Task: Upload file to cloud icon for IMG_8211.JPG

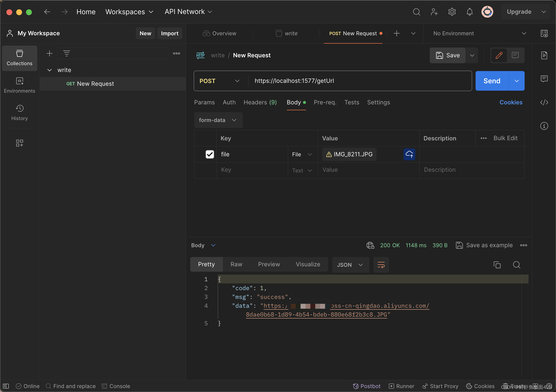Action: [x=409, y=154]
